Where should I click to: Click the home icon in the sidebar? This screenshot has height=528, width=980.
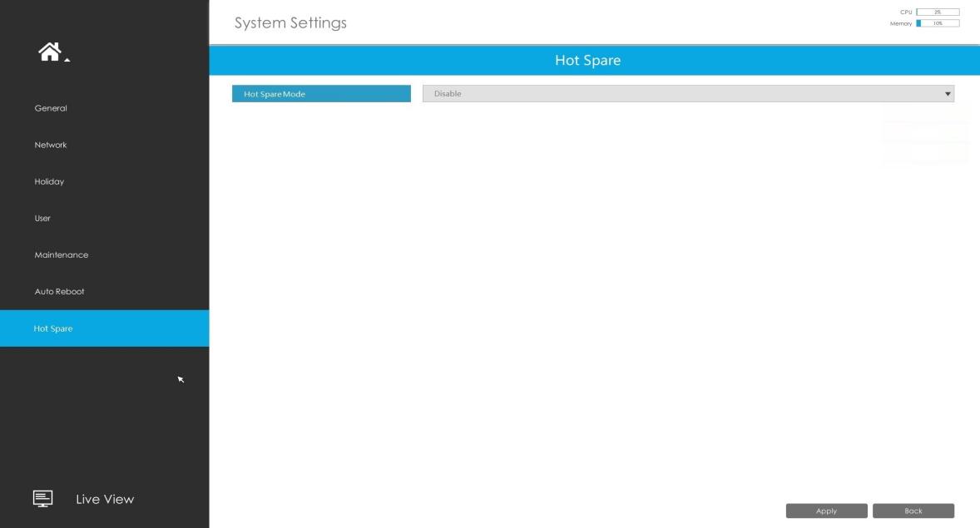click(x=49, y=52)
